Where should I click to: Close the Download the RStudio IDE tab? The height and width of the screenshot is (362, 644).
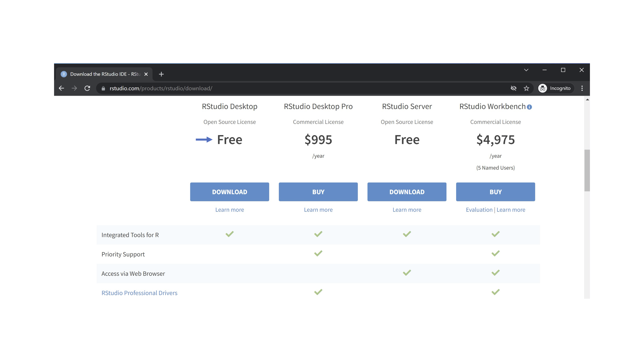pos(146,74)
